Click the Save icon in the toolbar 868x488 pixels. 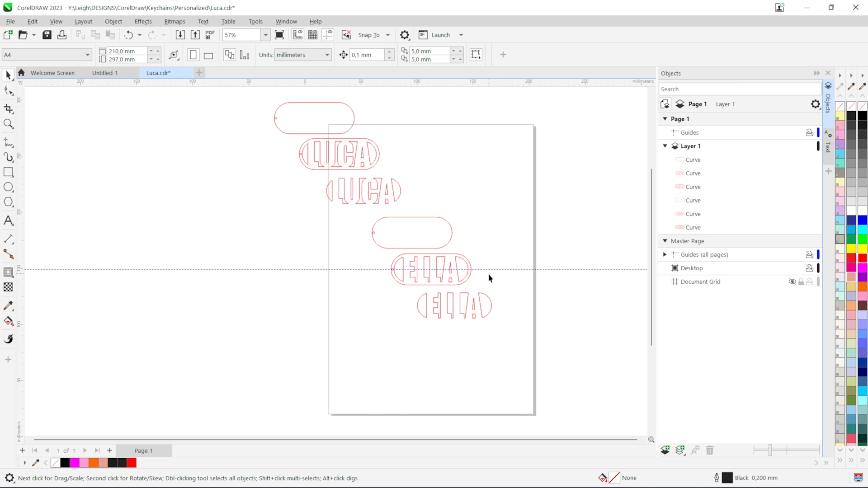coord(47,35)
